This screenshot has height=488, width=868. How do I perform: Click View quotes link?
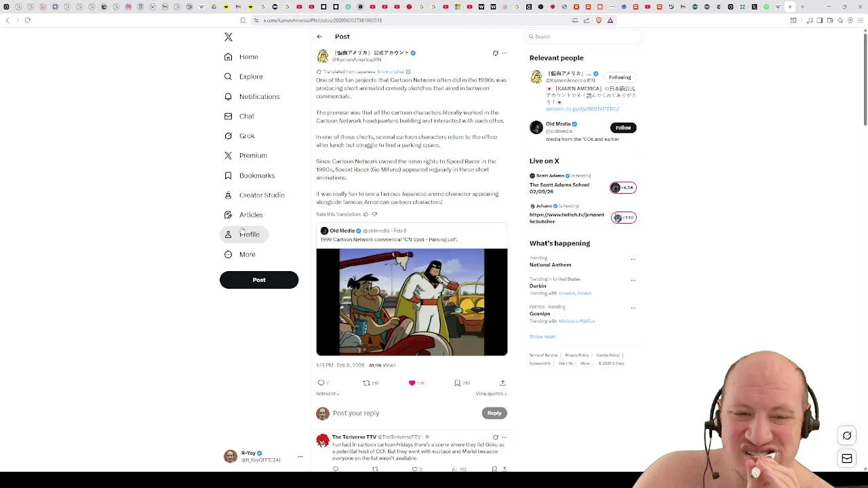point(491,394)
